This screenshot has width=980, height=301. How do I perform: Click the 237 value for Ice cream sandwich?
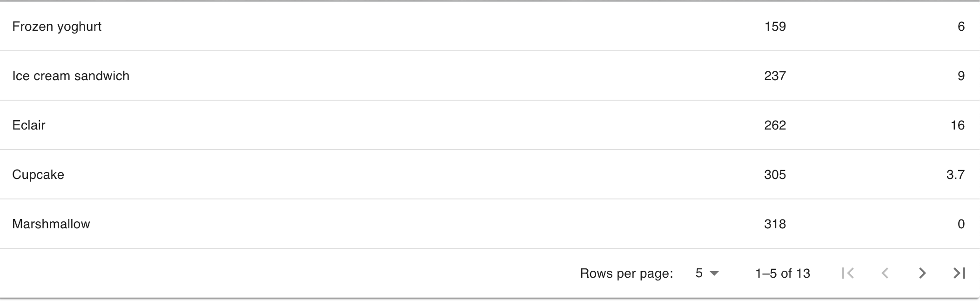click(775, 76)
